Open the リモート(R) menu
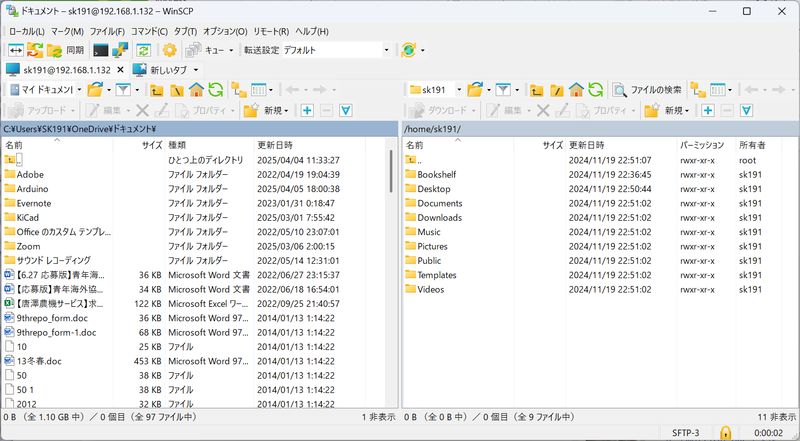 tap(271, 31)
